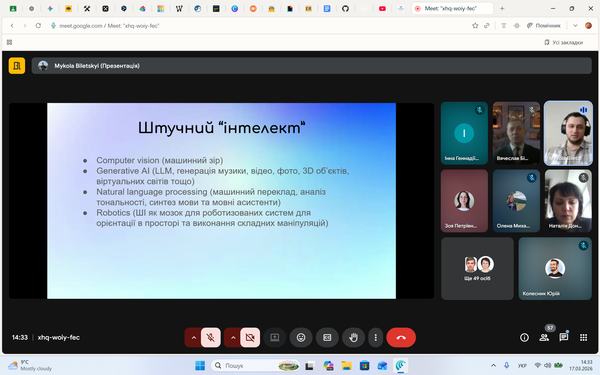Select the Зоя Петрівна participant tile
Screen dimensions: 600x375
(464, 201)
